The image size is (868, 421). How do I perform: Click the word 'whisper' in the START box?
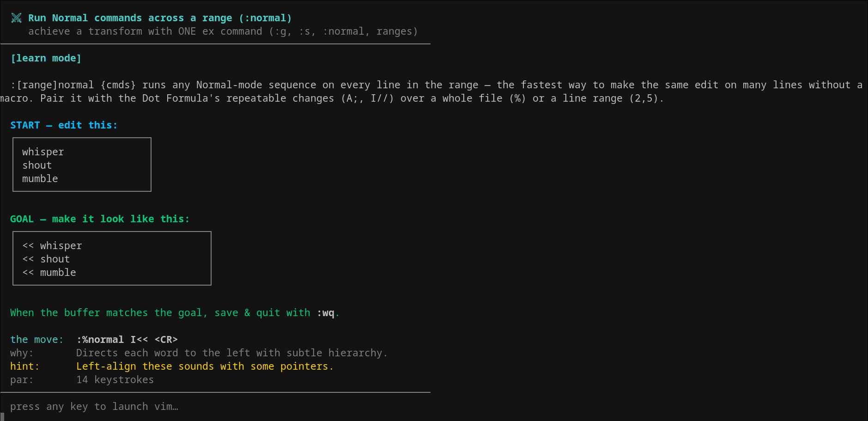(x=43, y=152)
